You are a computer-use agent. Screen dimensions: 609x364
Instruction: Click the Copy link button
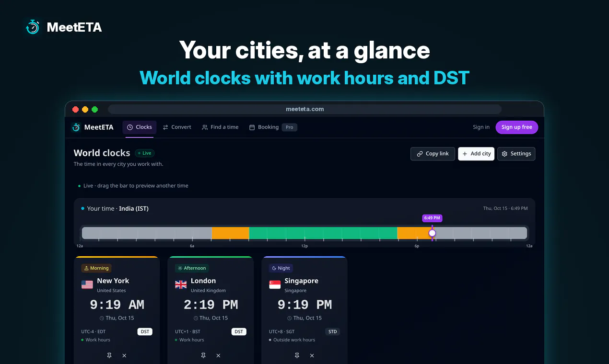click(433, 154)
